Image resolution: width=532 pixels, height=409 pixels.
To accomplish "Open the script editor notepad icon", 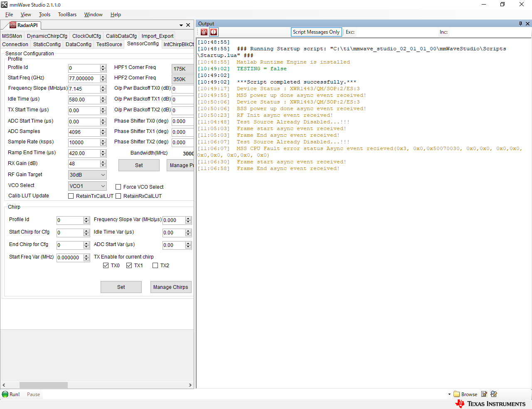I will click(484, 394).
